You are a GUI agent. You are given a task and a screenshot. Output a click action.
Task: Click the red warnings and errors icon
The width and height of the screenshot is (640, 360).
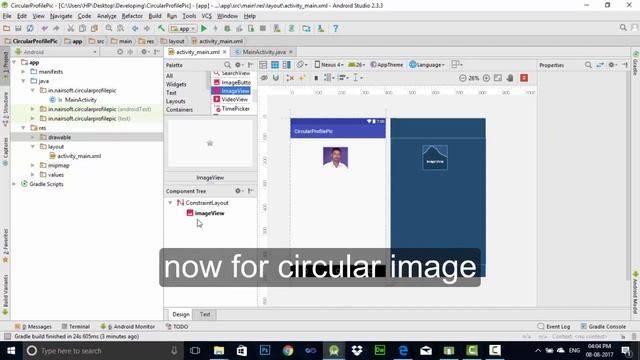524,78
